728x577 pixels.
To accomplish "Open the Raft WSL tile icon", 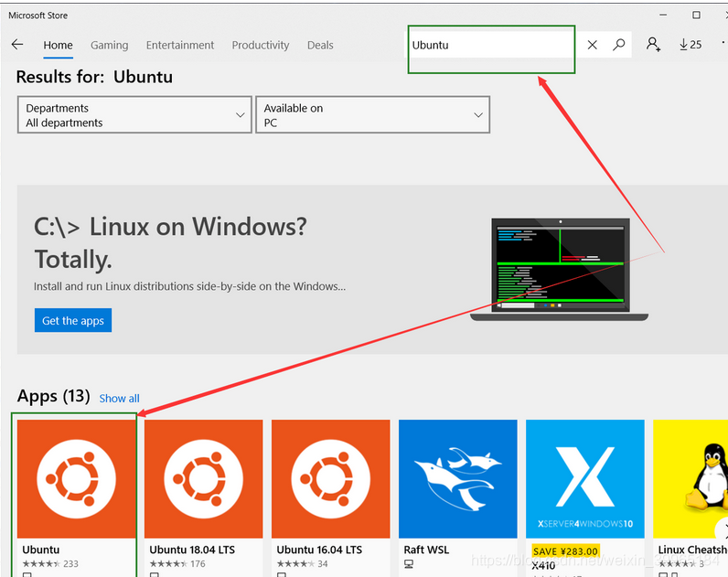I will click(x=458, y=478).
